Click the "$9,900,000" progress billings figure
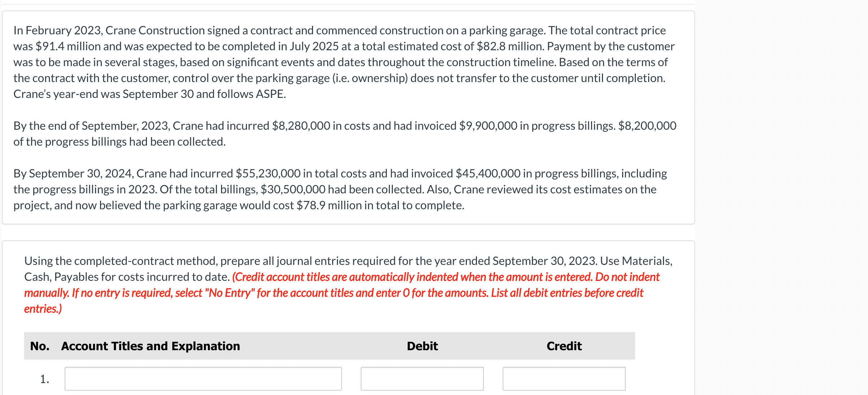 pos(488,126)
